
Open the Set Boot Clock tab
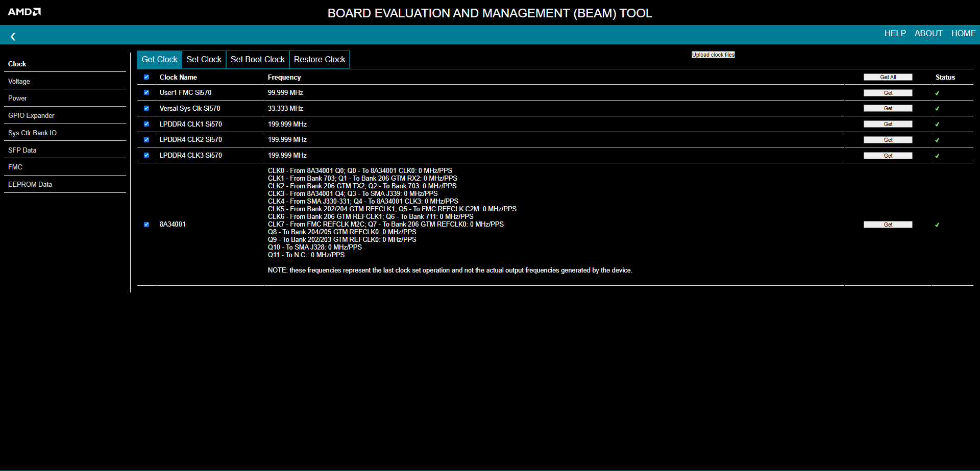(258, 60)
